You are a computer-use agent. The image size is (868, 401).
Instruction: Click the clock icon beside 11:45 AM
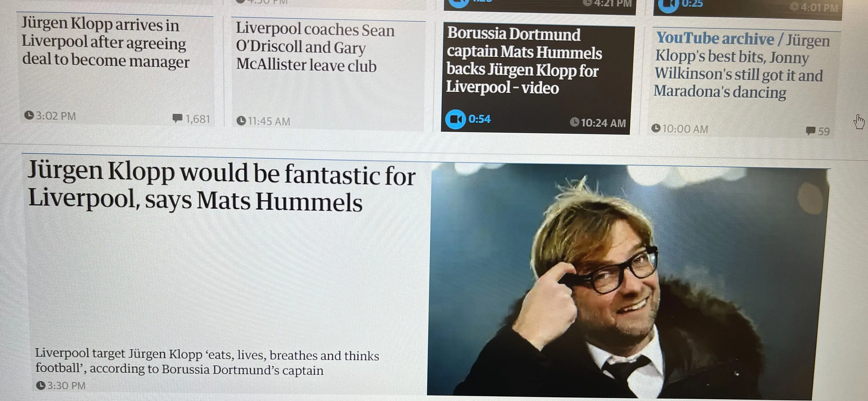241,120
